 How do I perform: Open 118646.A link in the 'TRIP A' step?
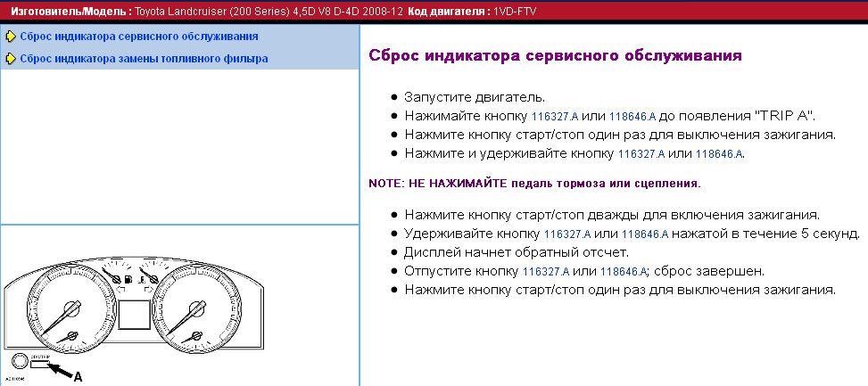[632, 117]
